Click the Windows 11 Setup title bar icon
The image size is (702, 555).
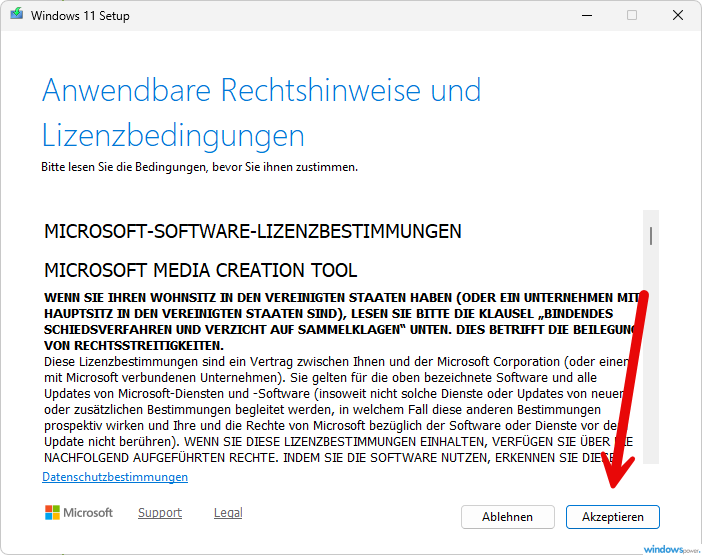[x=17, y=15]
